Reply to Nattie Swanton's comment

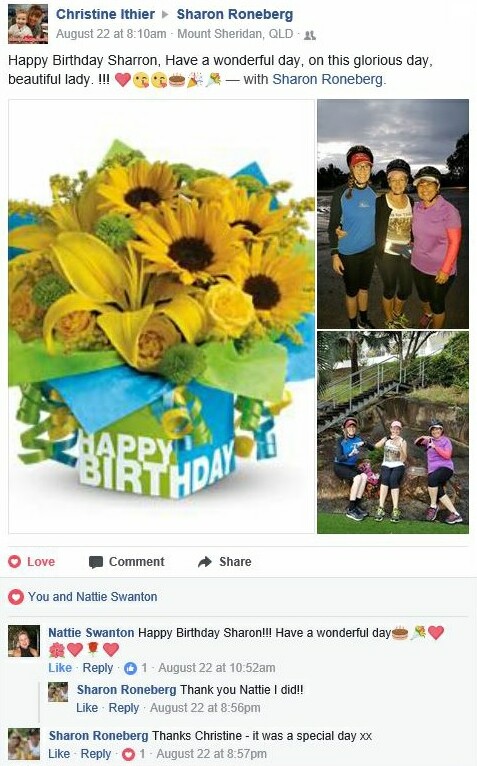pyautogui.click(x=98, y=668)
